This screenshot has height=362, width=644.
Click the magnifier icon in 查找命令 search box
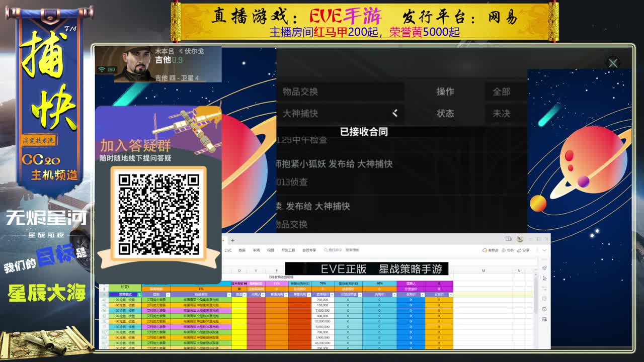(x=326, y=249)
